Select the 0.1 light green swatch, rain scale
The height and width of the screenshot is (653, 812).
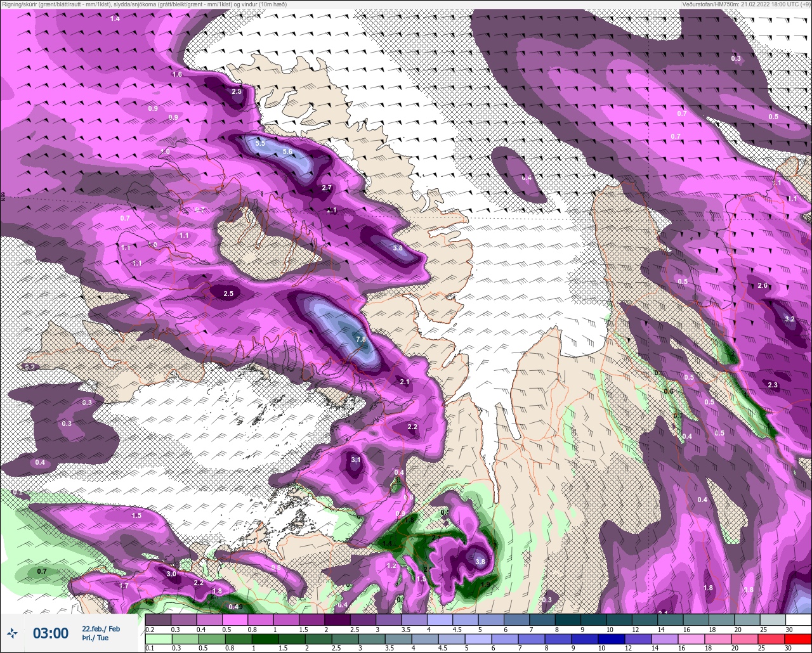tap(158, 639)
